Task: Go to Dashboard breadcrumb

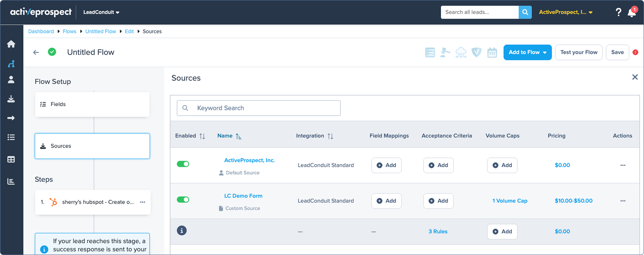Action: pyautogui.click(x=41, y=32)
